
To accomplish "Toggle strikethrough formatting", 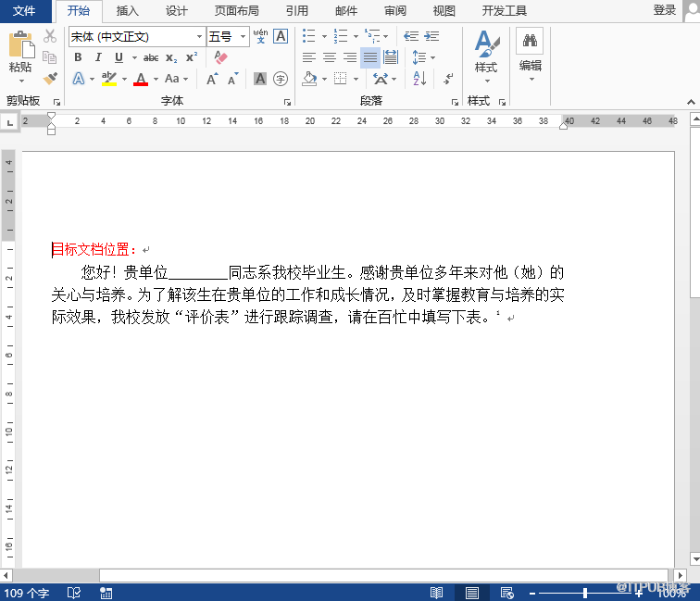I will [150, 57].
